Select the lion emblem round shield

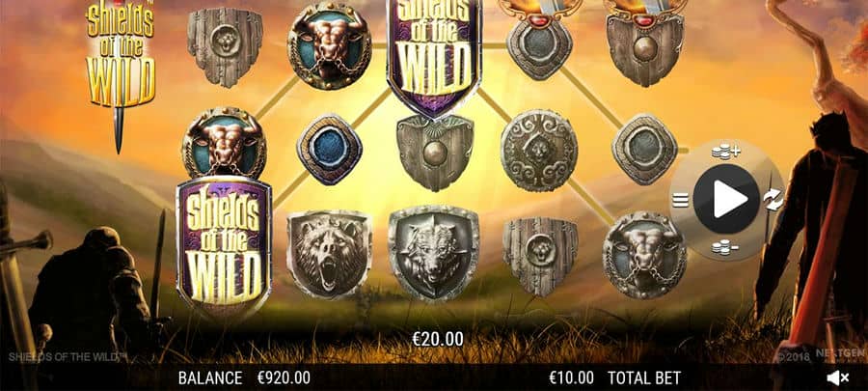539,150
